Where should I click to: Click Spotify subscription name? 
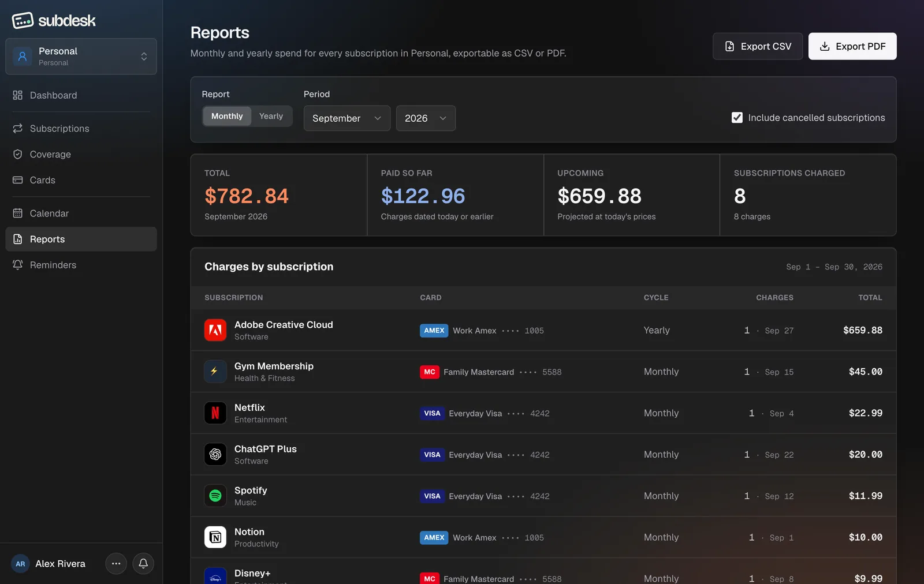click(x=251, y=491)
